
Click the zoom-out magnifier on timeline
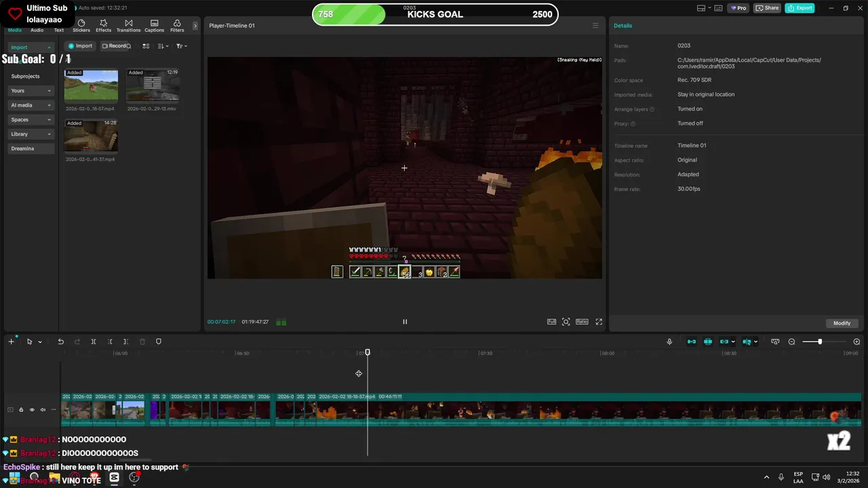click(791, 342)
